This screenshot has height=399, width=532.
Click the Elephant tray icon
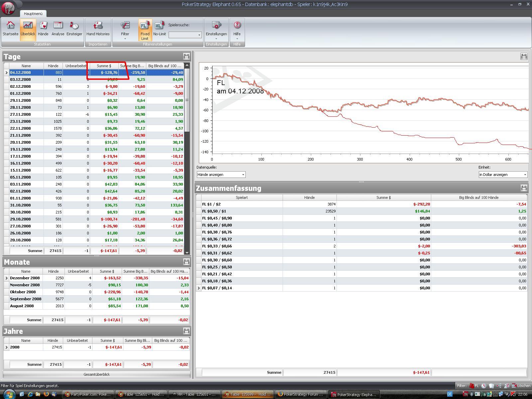coord(465,394)
